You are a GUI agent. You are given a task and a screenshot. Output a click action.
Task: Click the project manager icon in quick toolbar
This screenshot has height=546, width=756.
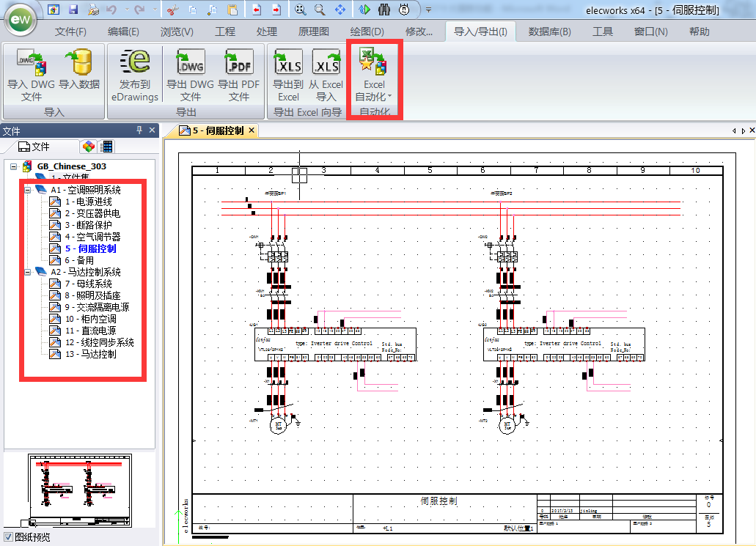point(54,9)
